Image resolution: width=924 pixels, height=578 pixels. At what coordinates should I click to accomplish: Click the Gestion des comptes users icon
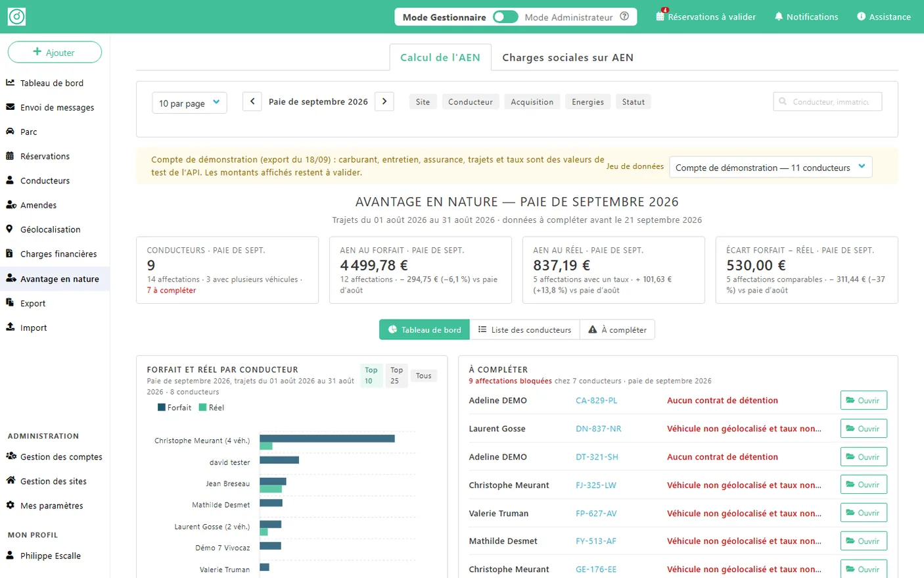[x=11, y=456]
